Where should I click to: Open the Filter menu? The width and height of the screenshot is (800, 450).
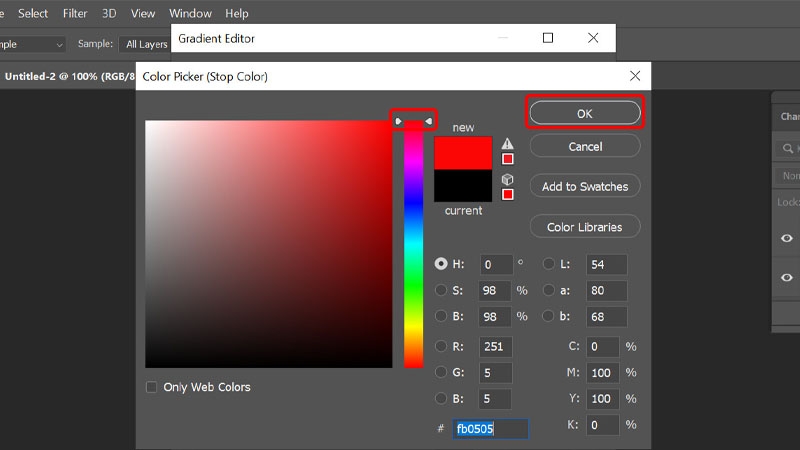click(x=75, y=13)
